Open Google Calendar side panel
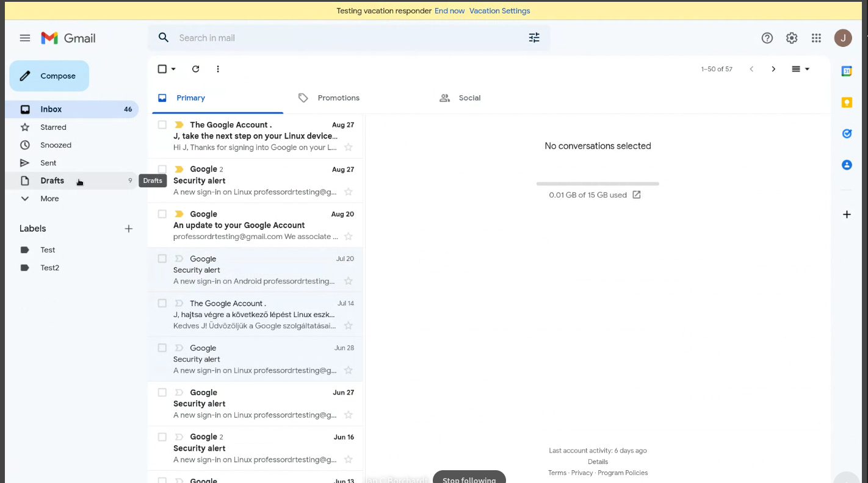The height and width of the screenshot is (483, 868). click(x=847, y=71)
